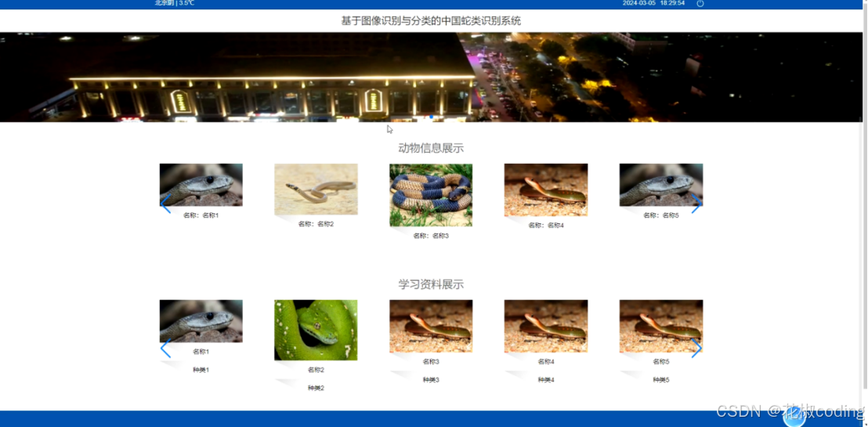Click the 18:29:54 time display

(673, 3)
